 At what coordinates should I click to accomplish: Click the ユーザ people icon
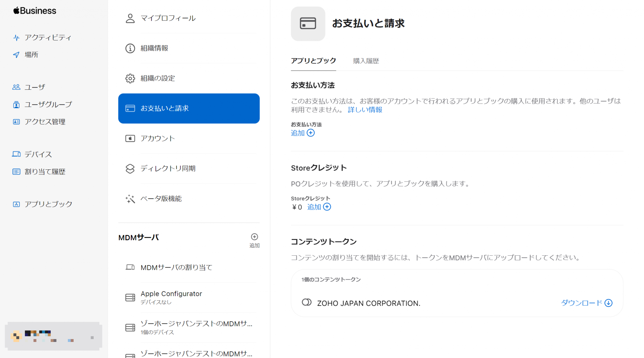pyautogui.click(x=16, y=87)
